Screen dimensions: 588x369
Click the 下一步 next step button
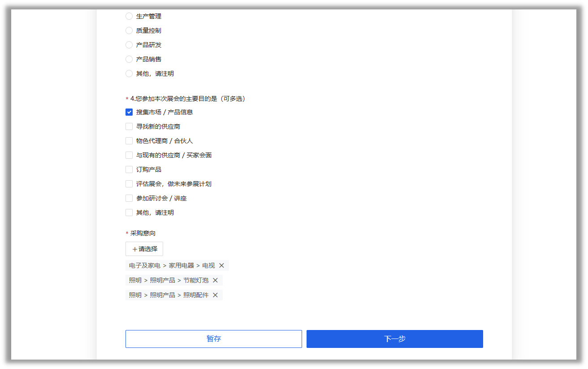(x=395, y=339)
